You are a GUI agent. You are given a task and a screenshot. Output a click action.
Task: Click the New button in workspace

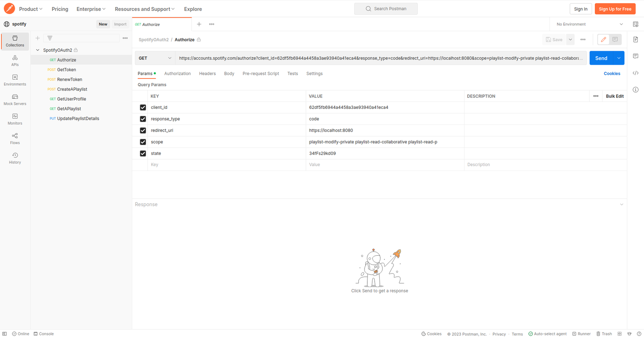click(x=103, y=24)
